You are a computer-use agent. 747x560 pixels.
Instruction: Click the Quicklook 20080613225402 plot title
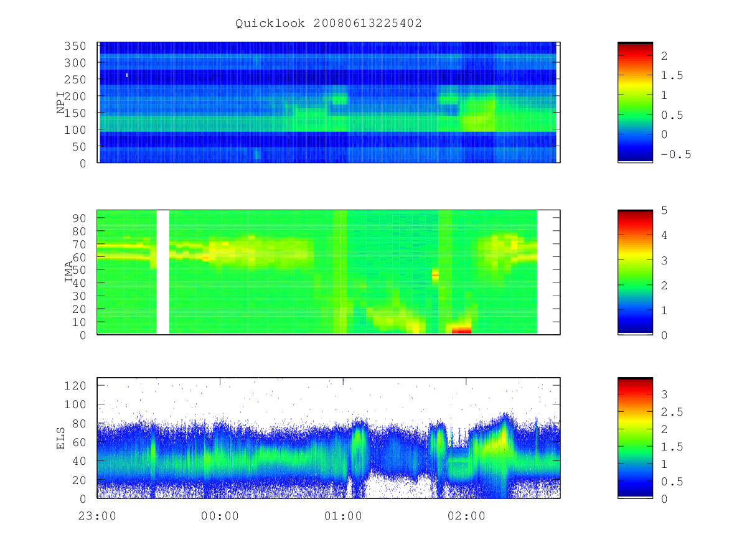[x=329, y=24]
